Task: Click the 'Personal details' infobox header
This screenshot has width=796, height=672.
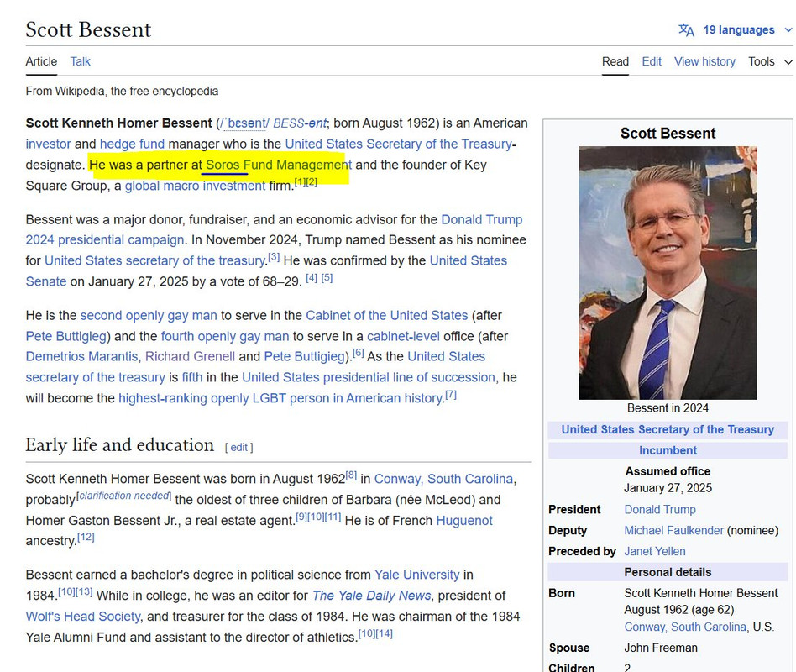Action: (x=668, y=572)
